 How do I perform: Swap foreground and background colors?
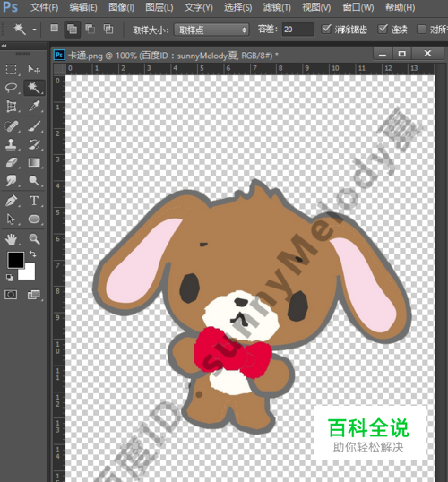(32, 254)
